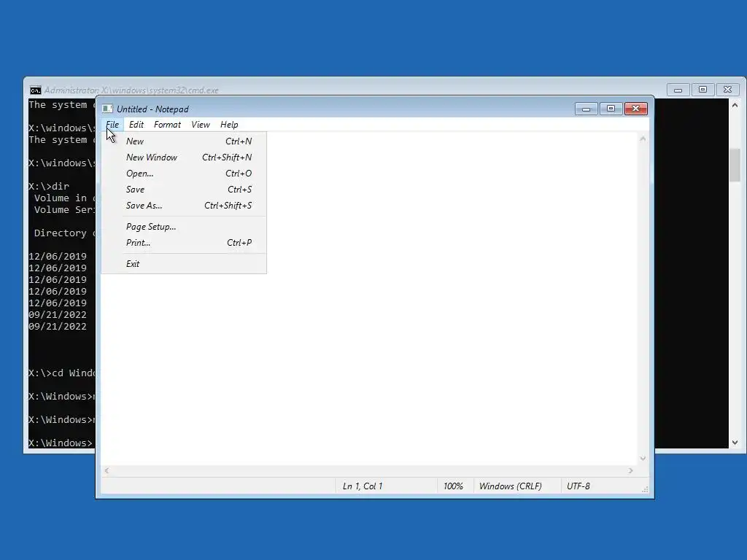The image size is (747, 560).
Task: Click Command Prompt scrollbar down arrow
Action: click(735, 443)
